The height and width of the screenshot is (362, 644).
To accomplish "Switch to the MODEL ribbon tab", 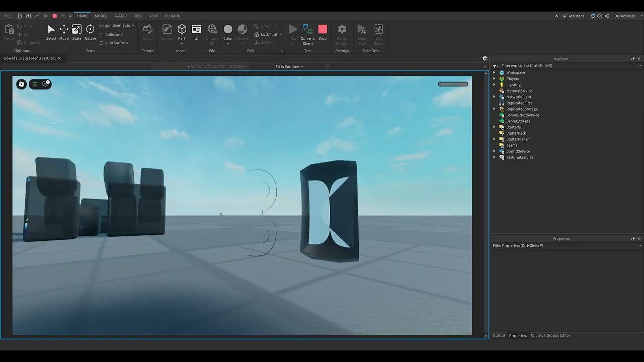I will click(x=101, y=16).
